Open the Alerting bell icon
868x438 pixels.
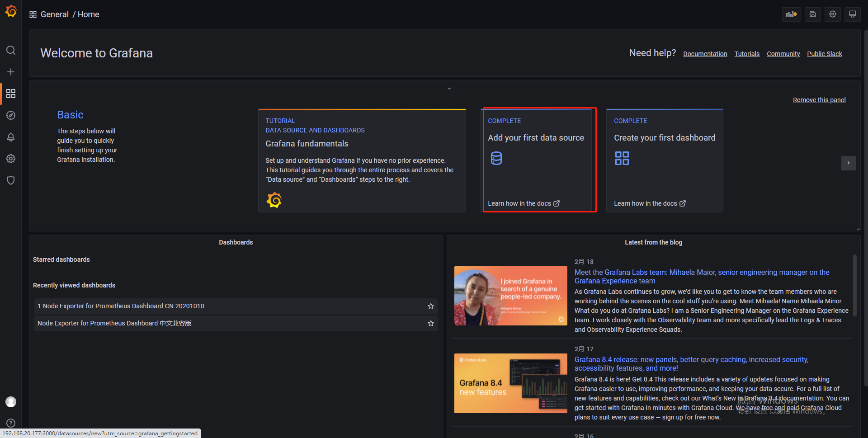pos(11,137)
